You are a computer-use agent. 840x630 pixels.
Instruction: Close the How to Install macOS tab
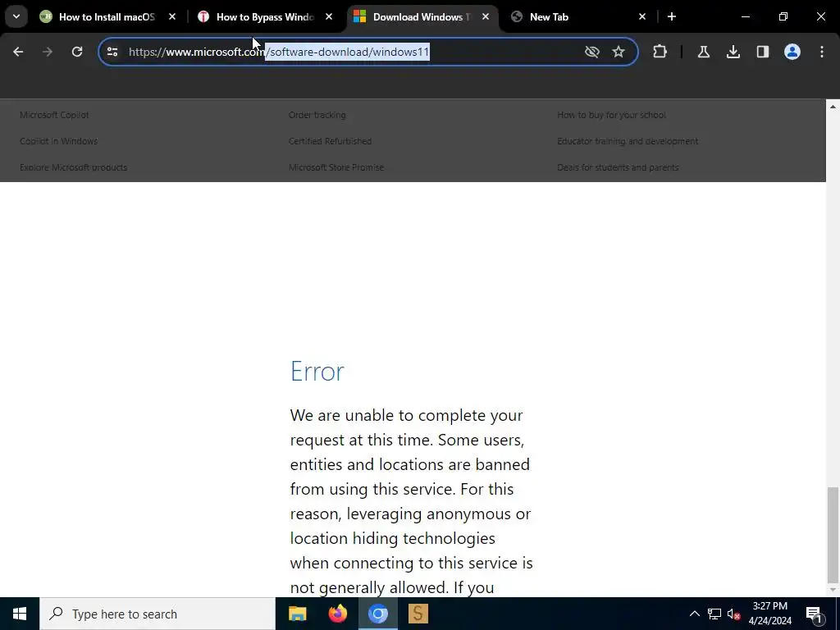(x=172, y=17)
